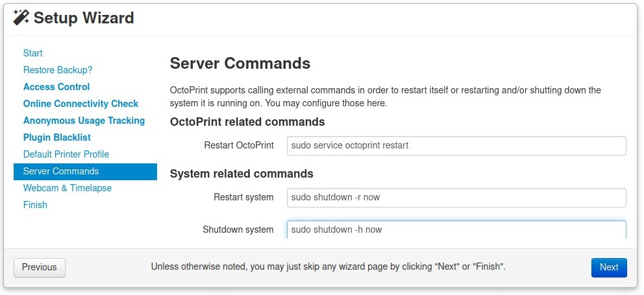Open the Restore Backup? step
The height and width of the screenshot is (295, 644).
click(58, 70)
